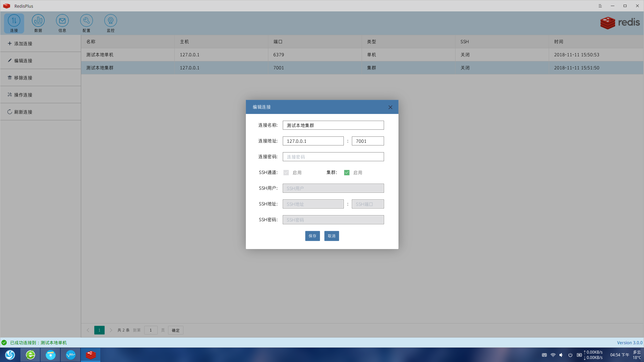Click the 取消 button in dialog
Image resolution: width=644 pixels, height=362 pixels.
click(331, 236)
